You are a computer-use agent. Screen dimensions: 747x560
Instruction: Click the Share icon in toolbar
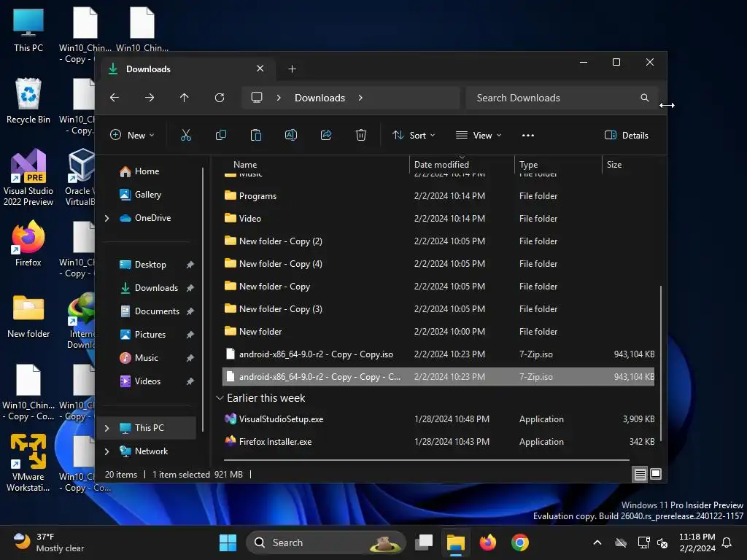[326, 135]
